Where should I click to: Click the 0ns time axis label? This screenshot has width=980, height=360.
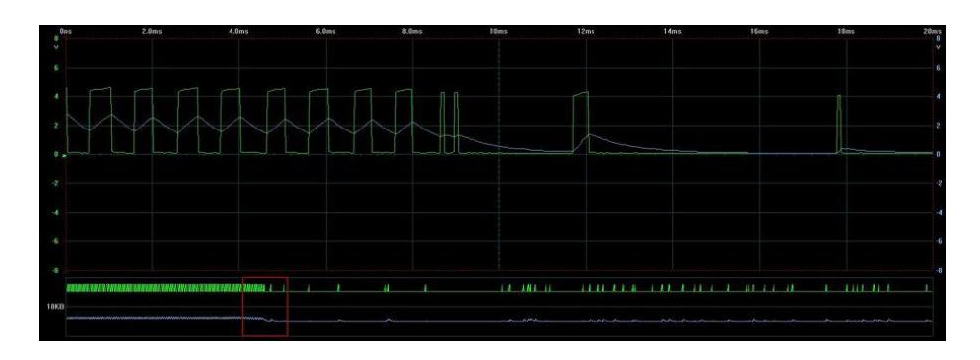pos(65,31)
